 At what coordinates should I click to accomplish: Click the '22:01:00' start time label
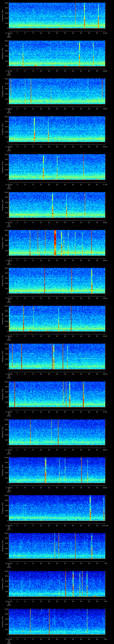point(9,601)
